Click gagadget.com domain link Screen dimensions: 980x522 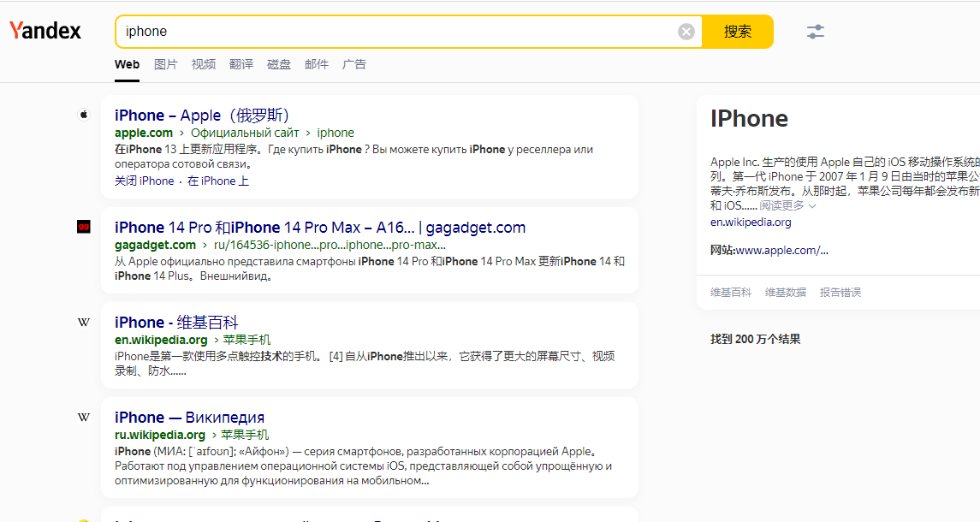[155, 245]
